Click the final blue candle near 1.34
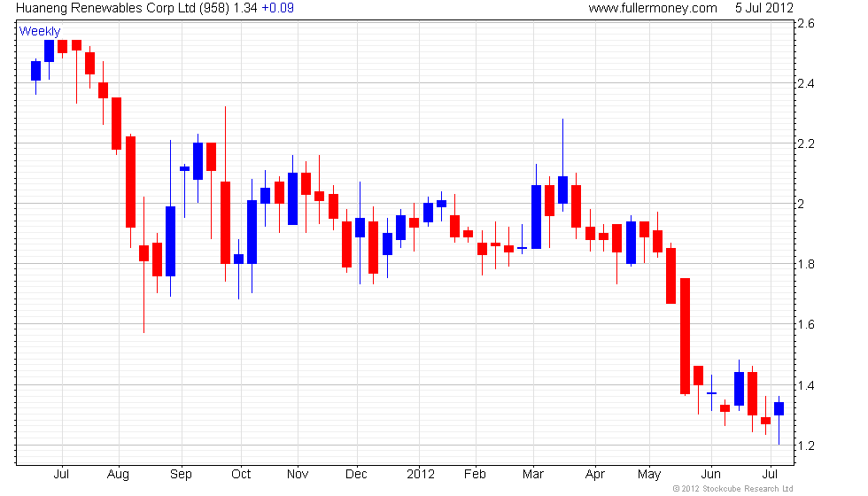Image resolution: width=868 pixels, height=496 pixels. tap(779, 408)
